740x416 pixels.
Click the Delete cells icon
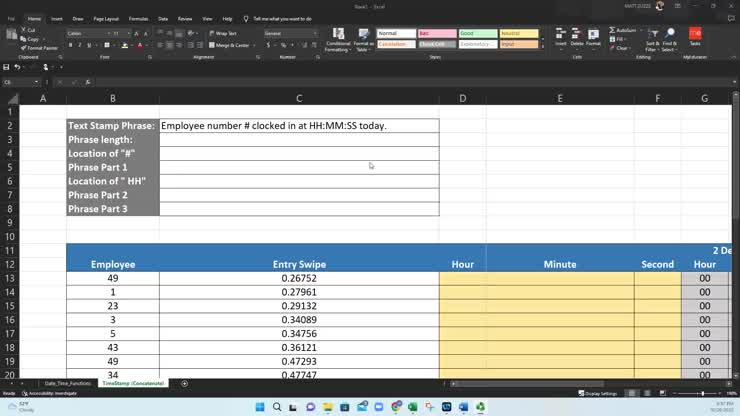coord(577,38)
